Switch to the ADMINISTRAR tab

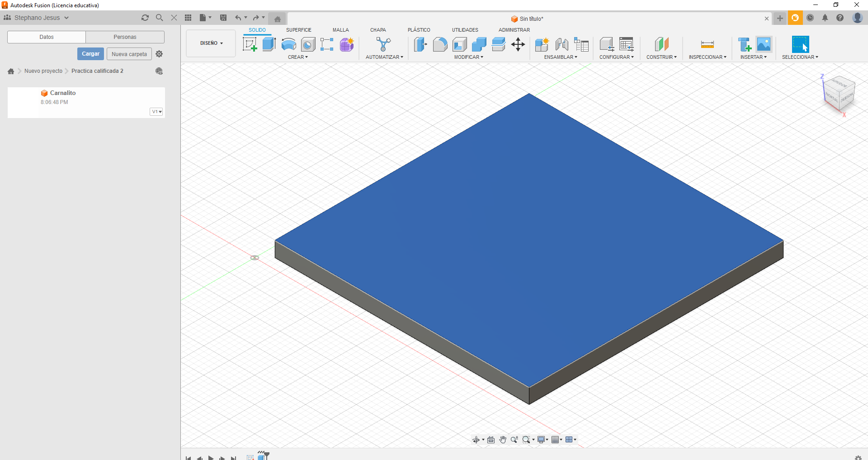click(x=514, y=30)
